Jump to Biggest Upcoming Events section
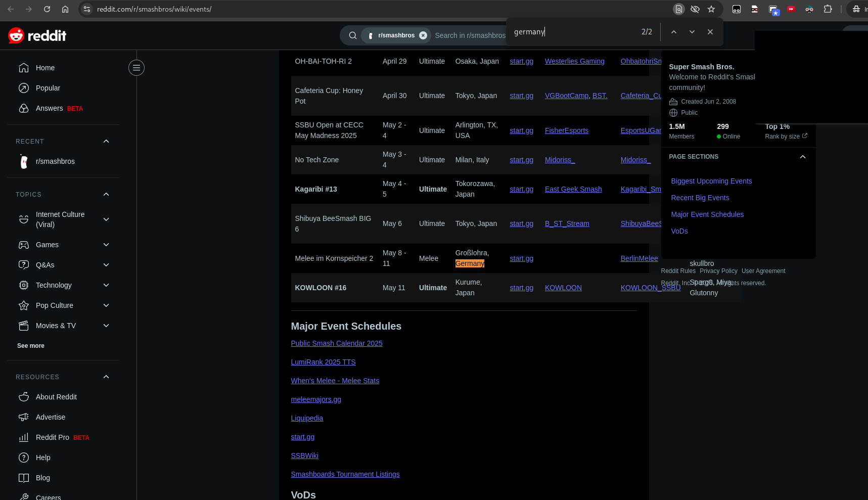 pos(711,181)
